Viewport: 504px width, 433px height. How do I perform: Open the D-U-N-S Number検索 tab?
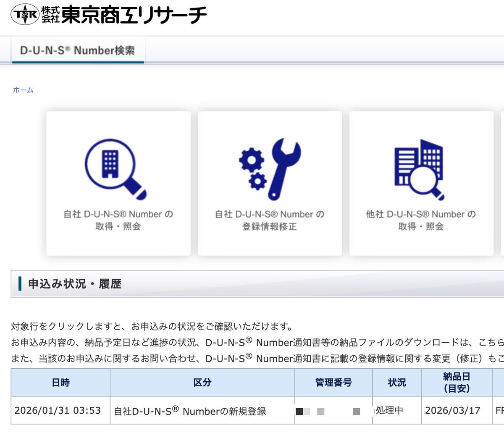coord(78,50)
